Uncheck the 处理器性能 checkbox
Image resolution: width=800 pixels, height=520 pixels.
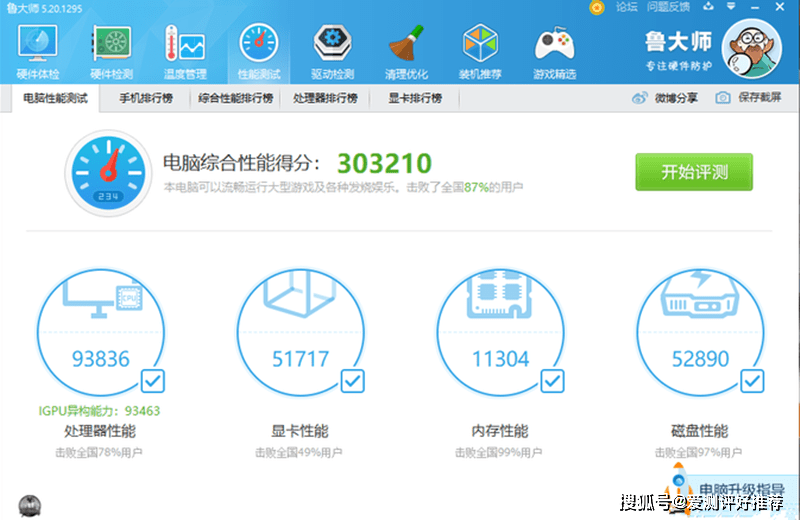click(153, 381)
